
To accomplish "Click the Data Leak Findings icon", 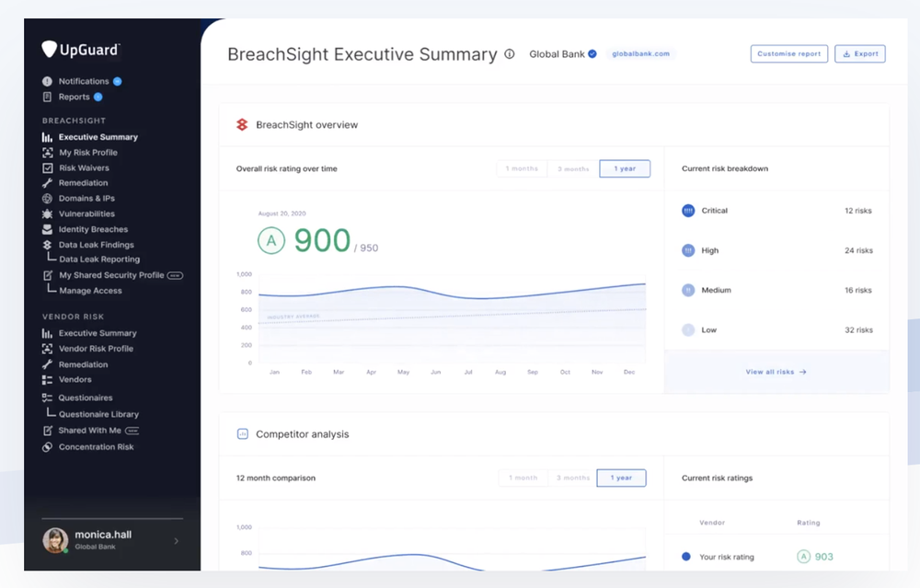I will pos(47,245).
